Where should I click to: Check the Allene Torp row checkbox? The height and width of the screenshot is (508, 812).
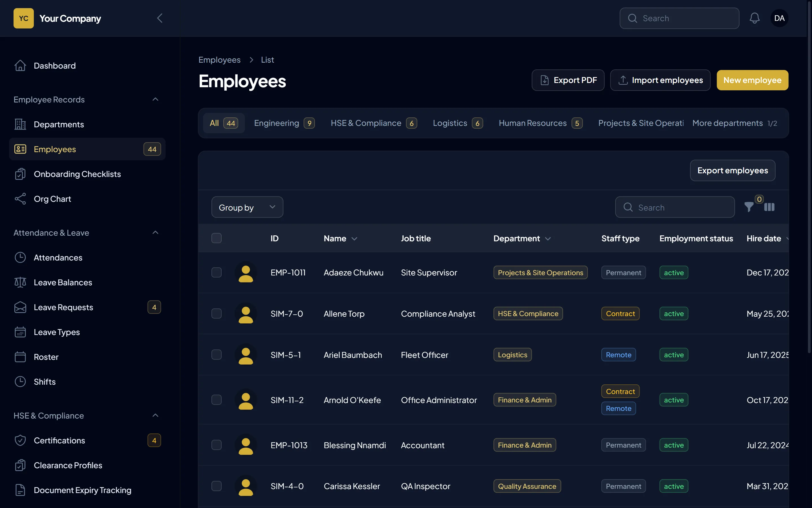[x=217, y=314]
